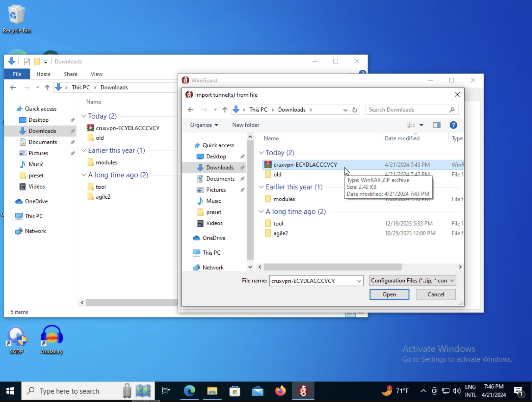Collapse the A long time ago group in the dialog
This screenshot has width=532, height=402.
pyautogui.click(x=261, y=212)
